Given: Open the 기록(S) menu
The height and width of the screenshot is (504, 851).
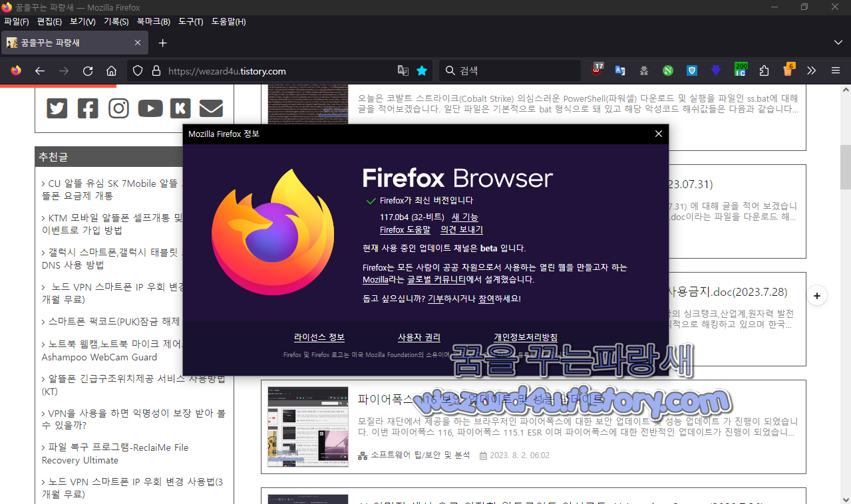Looking at the screenshot, I should click(x=116, y=22).
